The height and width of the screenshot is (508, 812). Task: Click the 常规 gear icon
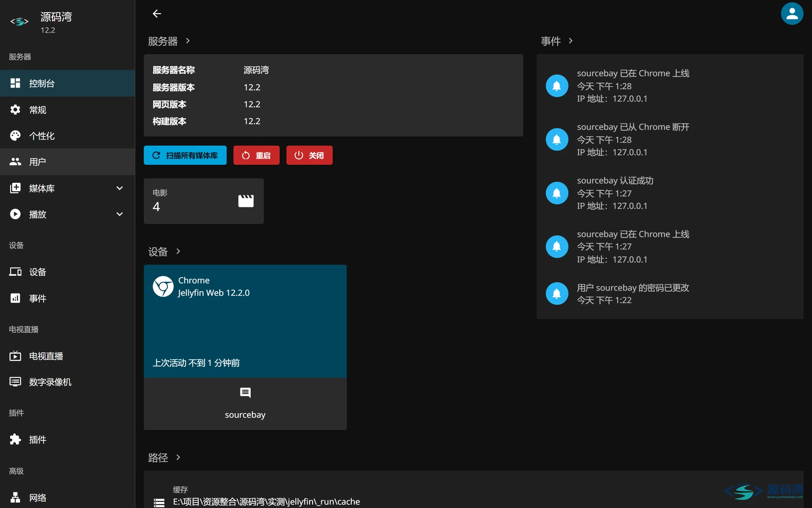click(16, 110)
